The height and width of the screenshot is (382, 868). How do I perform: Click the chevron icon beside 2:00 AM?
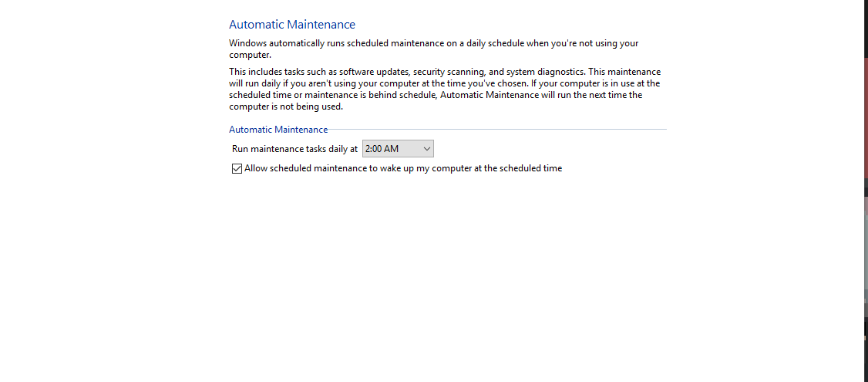(427, 149)
